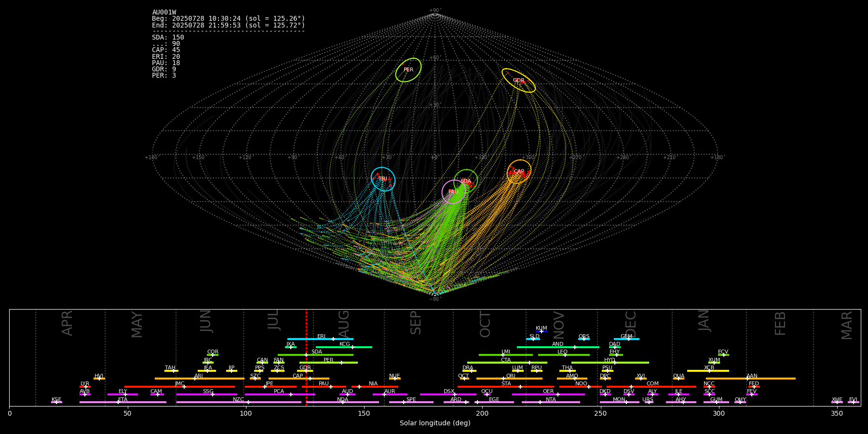Click the station ID AU001W text
Screen dimensions: 868x434
[x=164, y=13]
